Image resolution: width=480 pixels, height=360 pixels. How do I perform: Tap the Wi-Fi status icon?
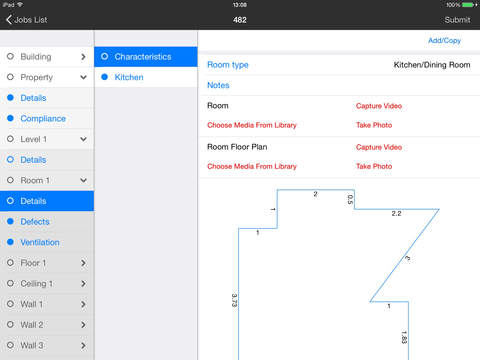pyautogui.click(x=20, y=5)
